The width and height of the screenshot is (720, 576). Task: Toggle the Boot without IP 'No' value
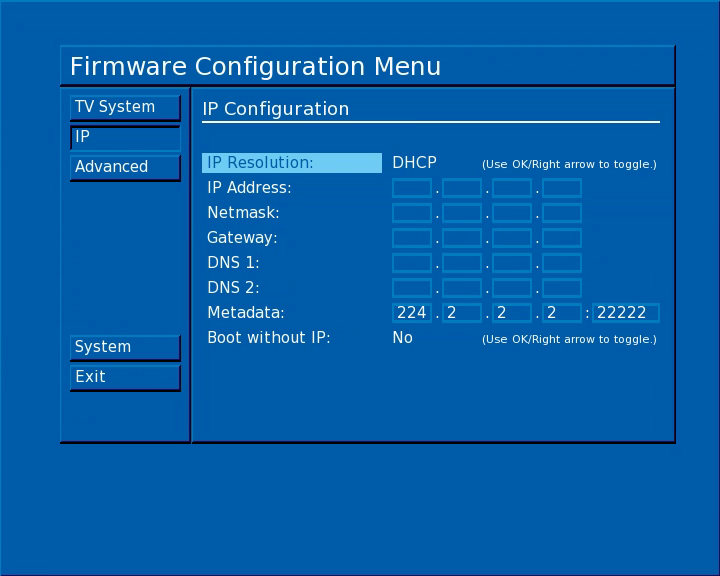pos(402,338)
